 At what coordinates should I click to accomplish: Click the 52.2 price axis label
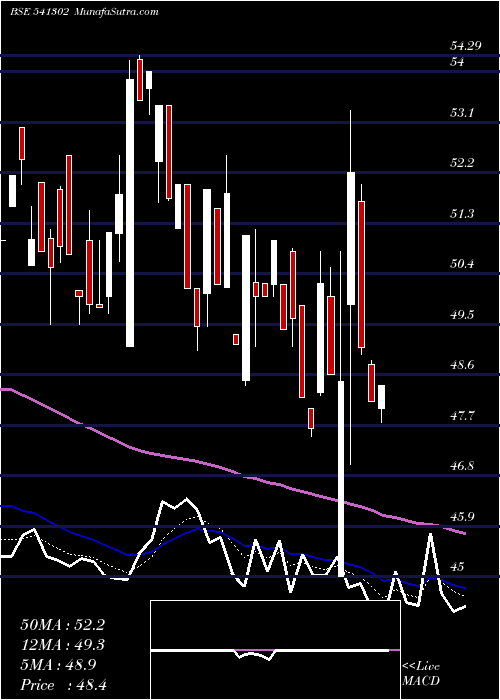pos(462,163)
